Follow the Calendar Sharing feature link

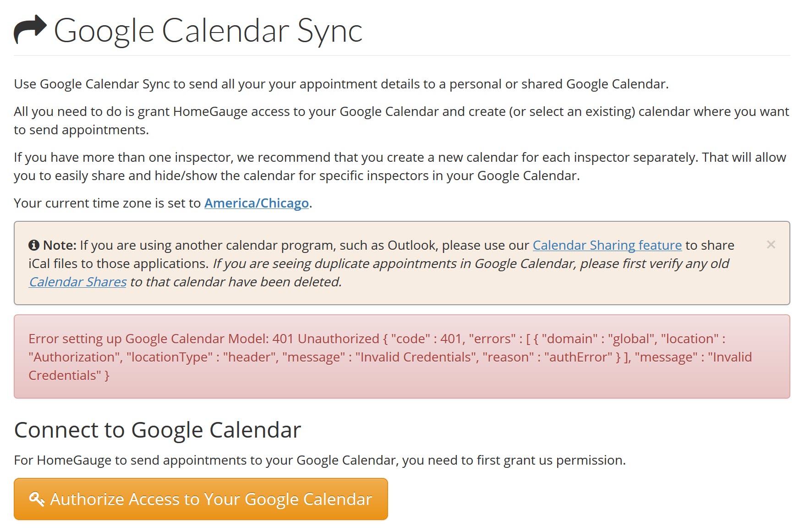(607, 245)
